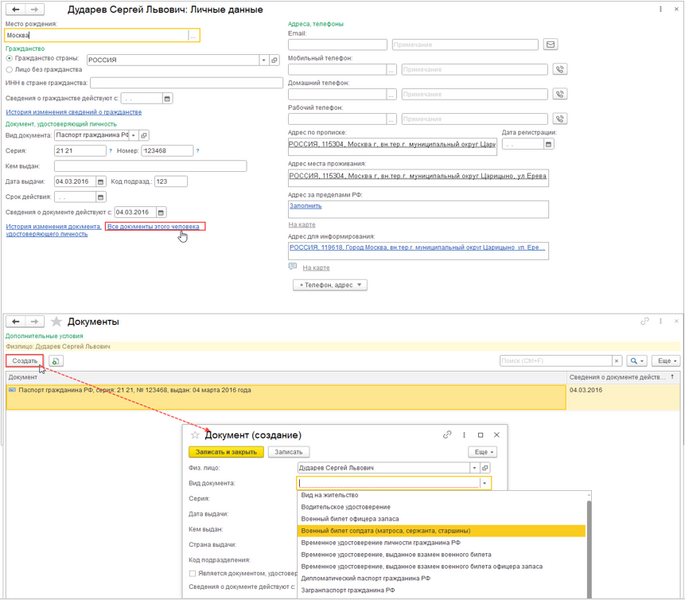Screen dimensions: 685x600
Task: Open the Все документы этого человека link
Action: click(x=154, y=227)
